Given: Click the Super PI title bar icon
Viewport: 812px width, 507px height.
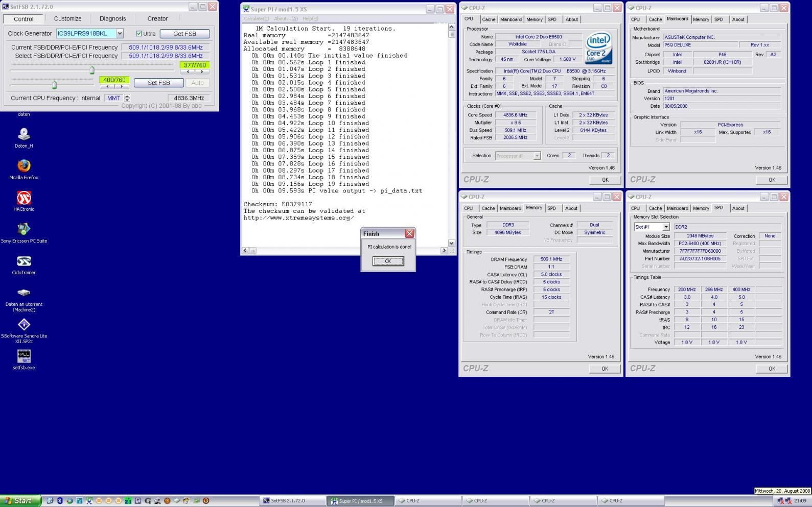Looking at the screenshot, I should pos(246,9).
